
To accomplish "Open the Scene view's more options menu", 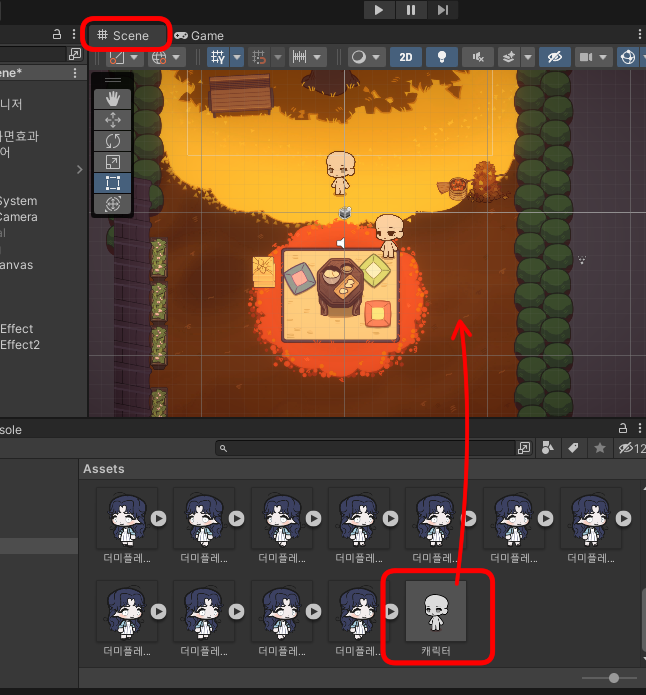I will 639,34.
